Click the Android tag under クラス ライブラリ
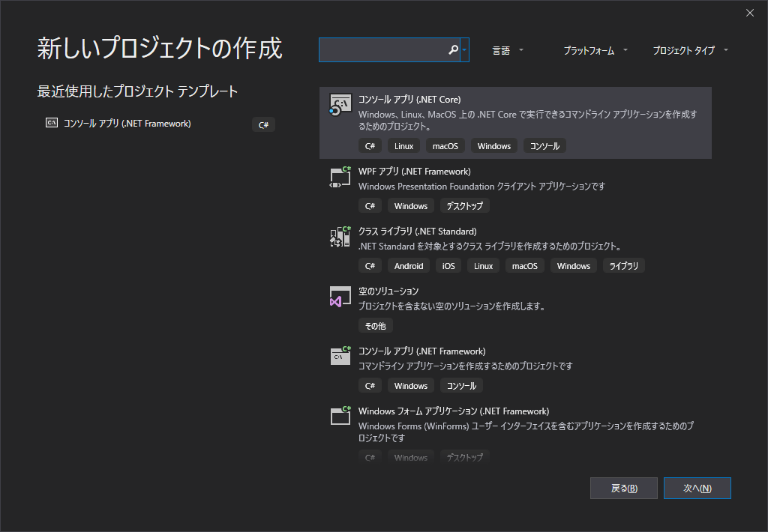 pyautogui.click(x=409, y=266)
